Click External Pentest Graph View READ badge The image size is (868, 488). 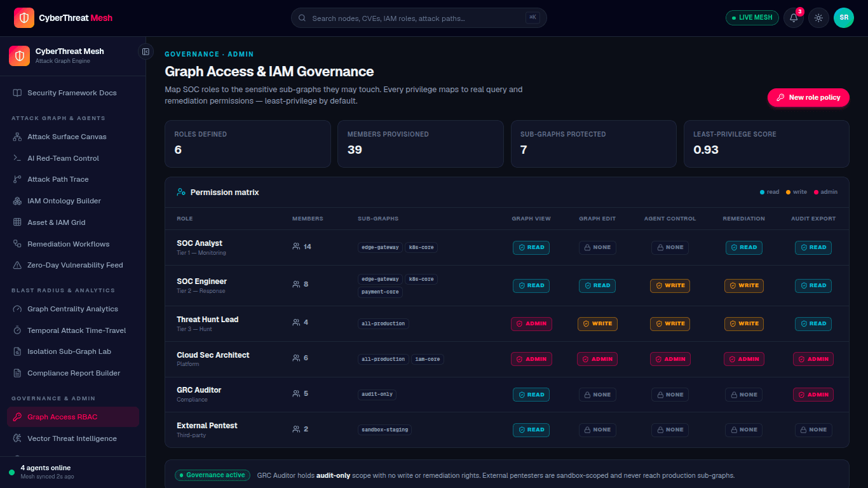(531, 430)
